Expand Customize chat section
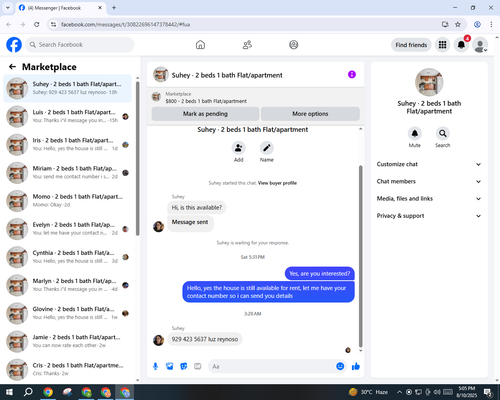This screenshot has height=400, width=500. coord(429,164)
